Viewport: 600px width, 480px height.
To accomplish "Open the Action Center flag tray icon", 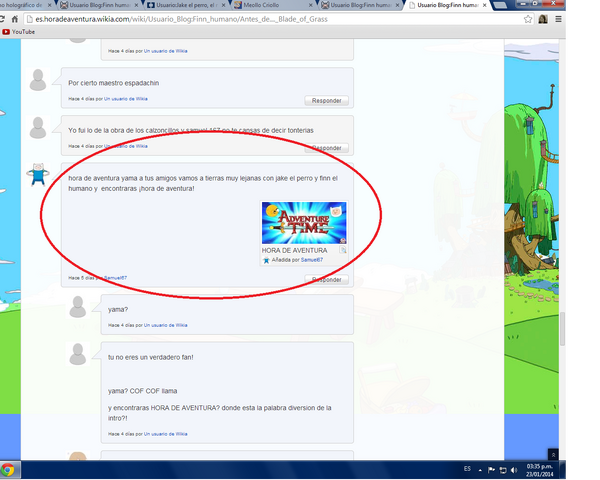I will pos(491,470).
